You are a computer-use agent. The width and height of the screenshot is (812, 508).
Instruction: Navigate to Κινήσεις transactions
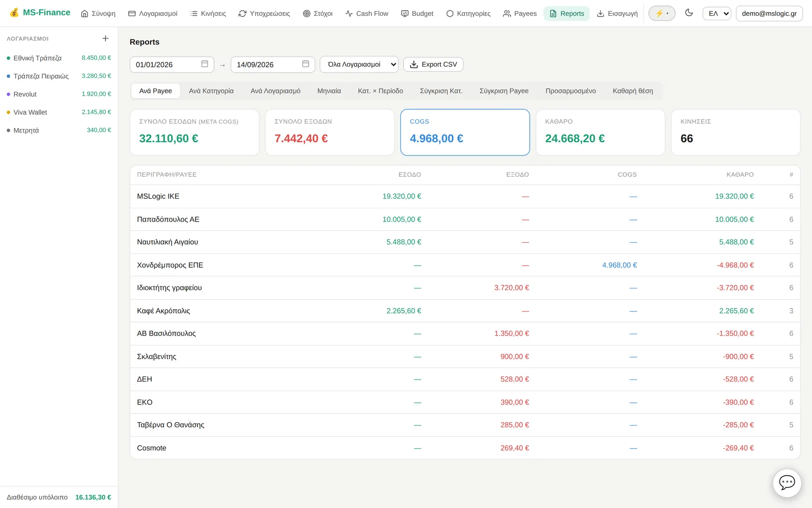coord(208,14)
